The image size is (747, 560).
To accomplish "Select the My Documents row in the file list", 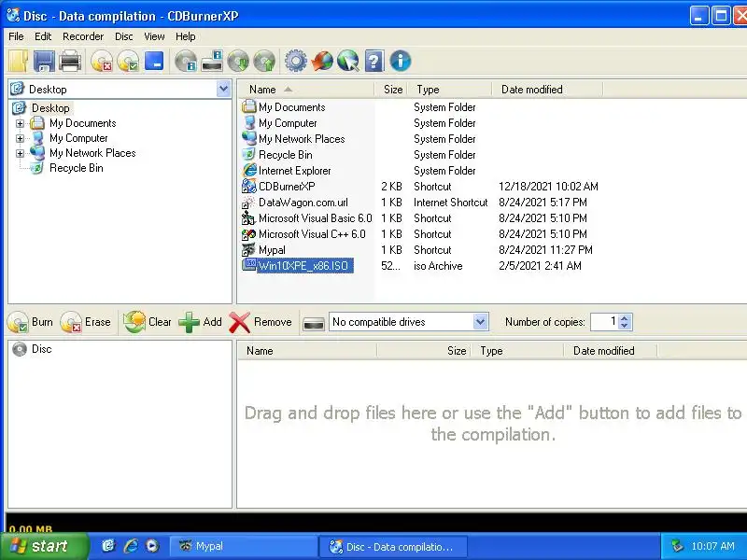I will coord(291,107).
